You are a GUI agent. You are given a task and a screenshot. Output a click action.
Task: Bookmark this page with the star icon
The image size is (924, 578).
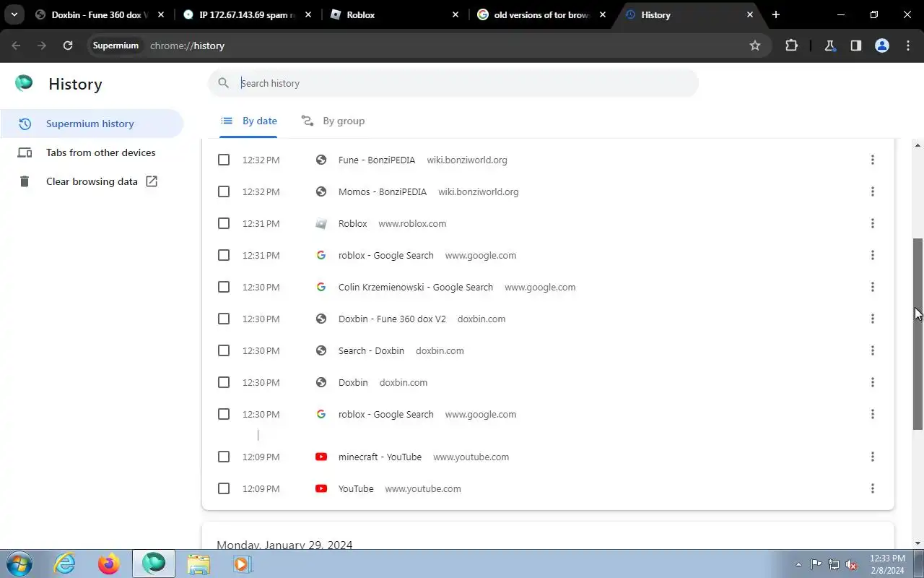755,46
